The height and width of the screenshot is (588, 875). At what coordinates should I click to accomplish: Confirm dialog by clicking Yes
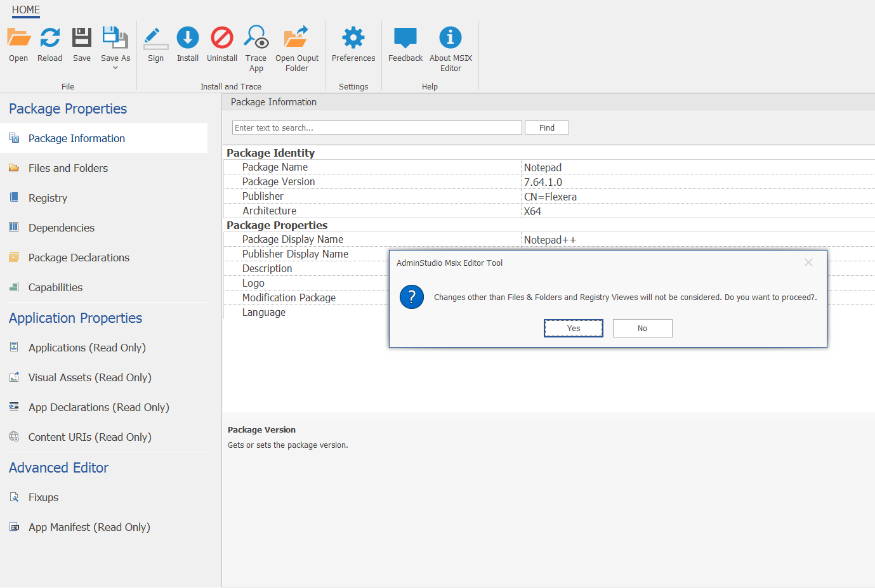pyautogui.click(x=573, y=328)
